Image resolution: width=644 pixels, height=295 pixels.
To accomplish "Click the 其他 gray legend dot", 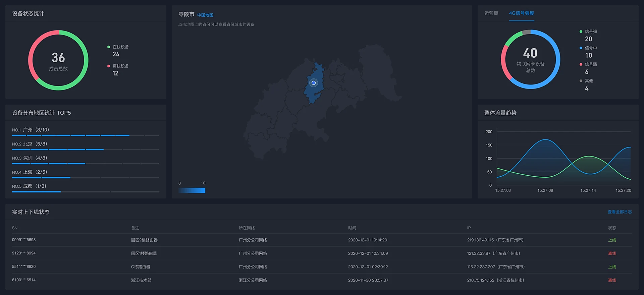I will coord(581,81).
